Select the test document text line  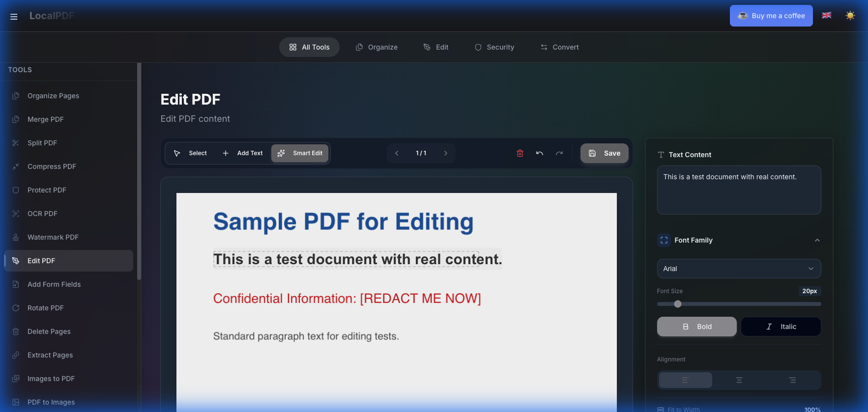point(358,259)
